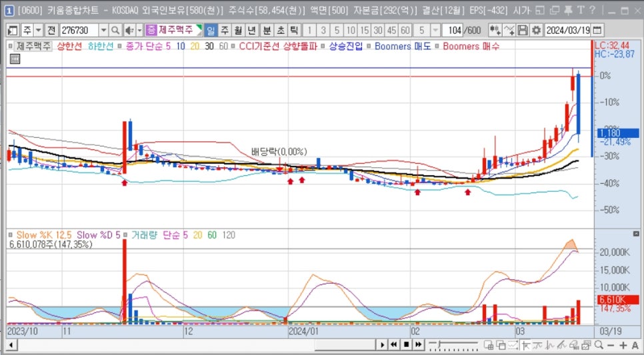Select daily 일 period
Image resolution: width=644 pixels, height=355 pixels.
pos(211,30)
